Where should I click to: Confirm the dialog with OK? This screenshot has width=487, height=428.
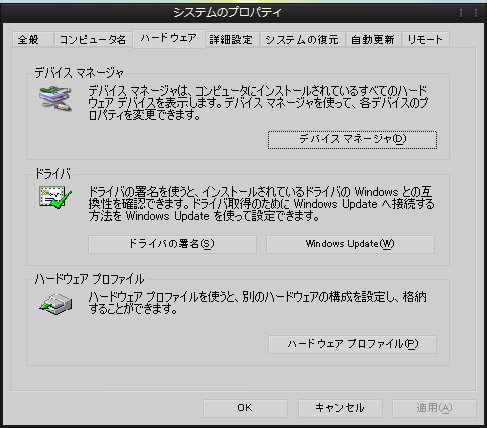(x=245, y=408)
